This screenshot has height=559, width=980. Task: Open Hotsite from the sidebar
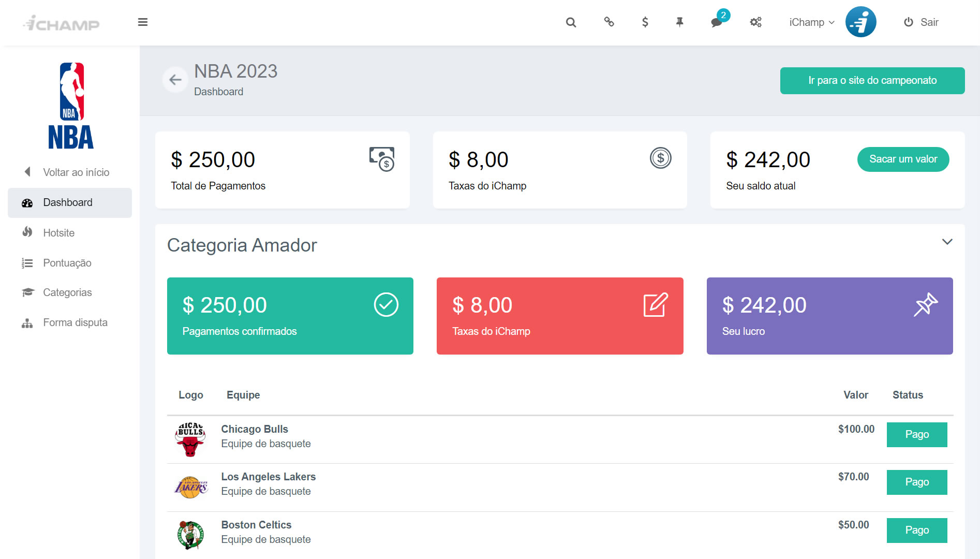pyautogui.click(x=70, y=233)
